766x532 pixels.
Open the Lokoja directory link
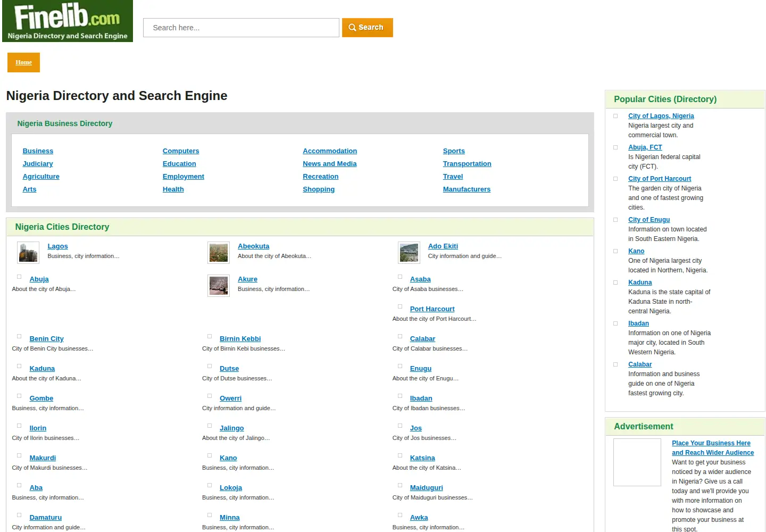(x=231, y=488)
